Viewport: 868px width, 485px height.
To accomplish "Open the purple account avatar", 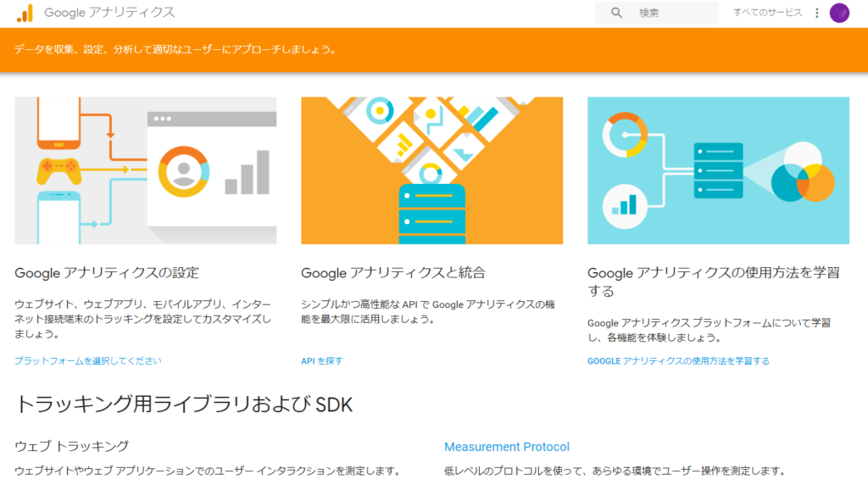I will [839, 13].
